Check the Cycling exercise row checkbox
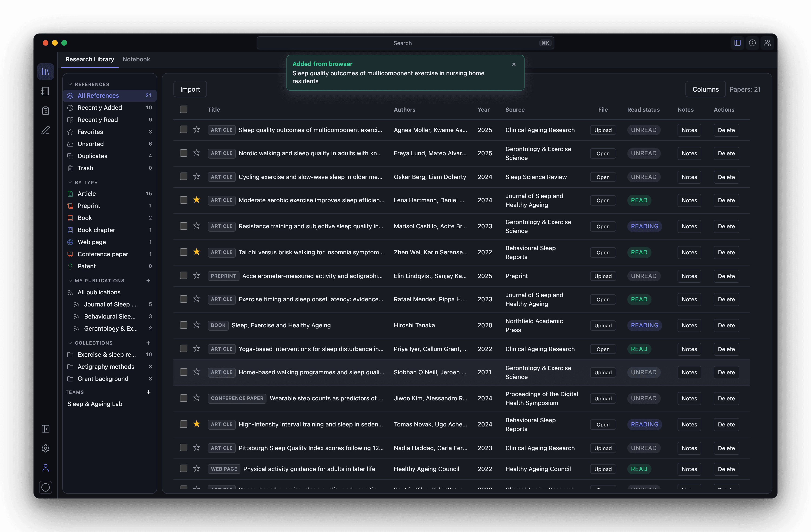This screenshot has width=811, height=532. (x=184, y=176)
